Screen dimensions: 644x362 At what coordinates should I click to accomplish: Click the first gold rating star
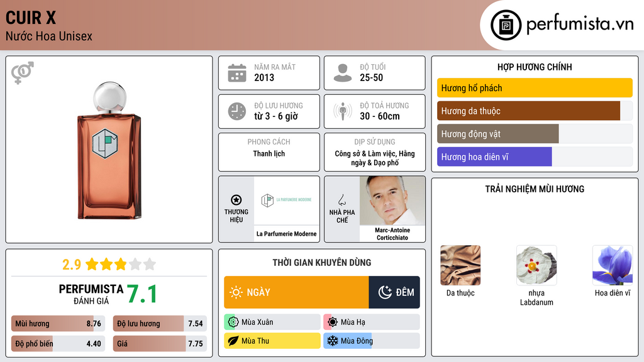pyautogui.click(x=92, y=264)
